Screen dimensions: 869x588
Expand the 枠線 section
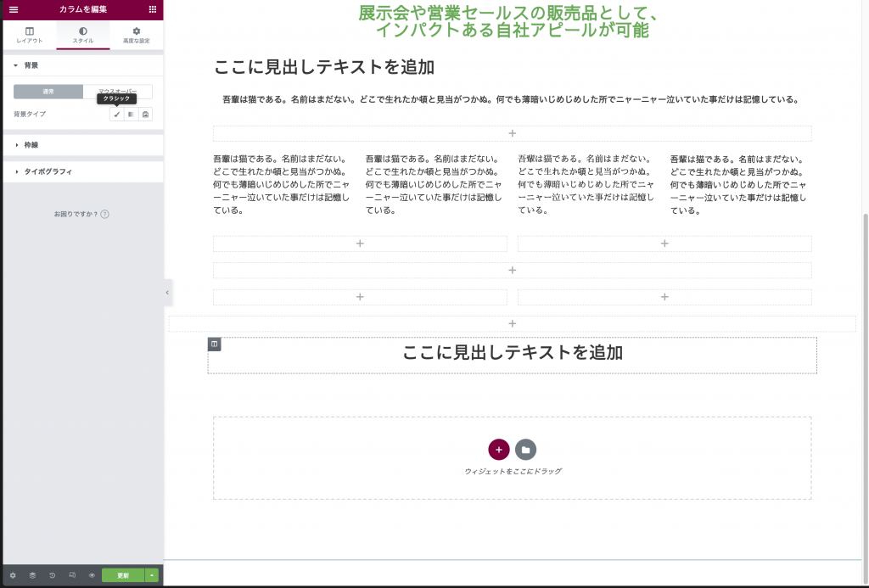(31, 145)
